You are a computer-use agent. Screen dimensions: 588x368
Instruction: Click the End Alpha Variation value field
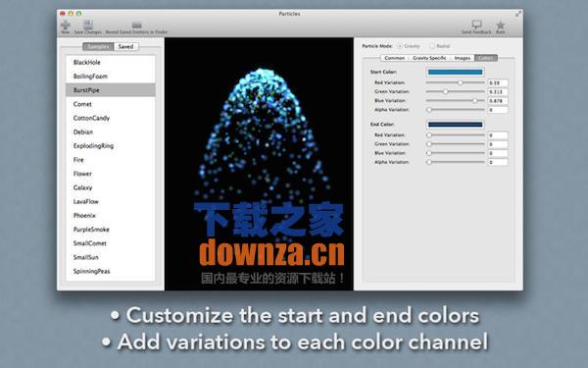pos(498,162)
